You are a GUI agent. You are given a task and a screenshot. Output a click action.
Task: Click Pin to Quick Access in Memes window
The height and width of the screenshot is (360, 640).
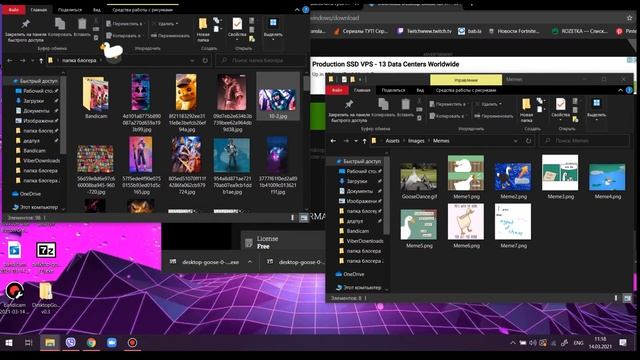point(349,111)
